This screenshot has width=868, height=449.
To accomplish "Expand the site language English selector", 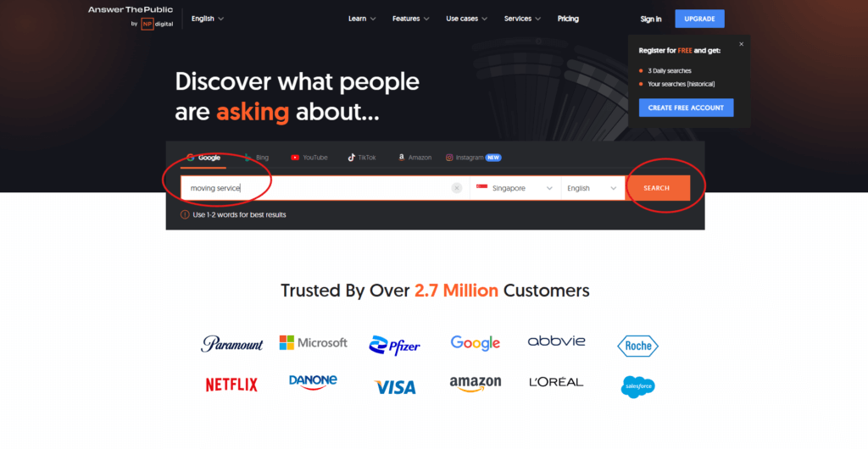I will tap(208, 19).
